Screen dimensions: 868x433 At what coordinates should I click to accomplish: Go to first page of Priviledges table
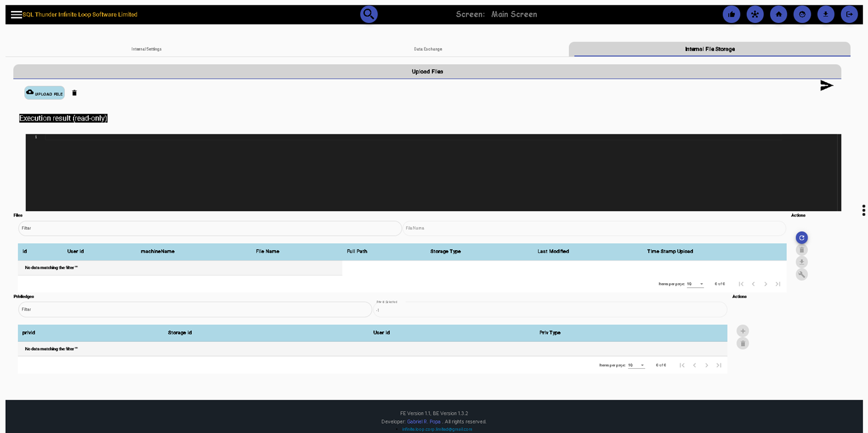tap(682, 365)
